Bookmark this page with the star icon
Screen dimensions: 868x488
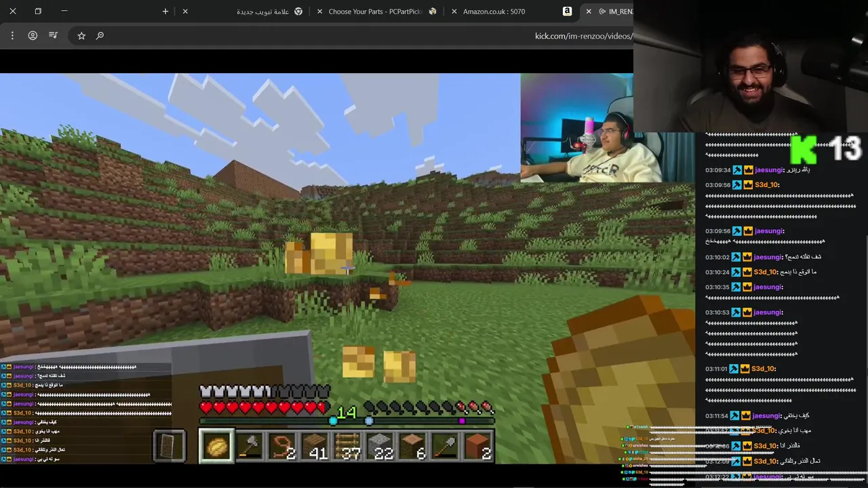tap(81, 35)
